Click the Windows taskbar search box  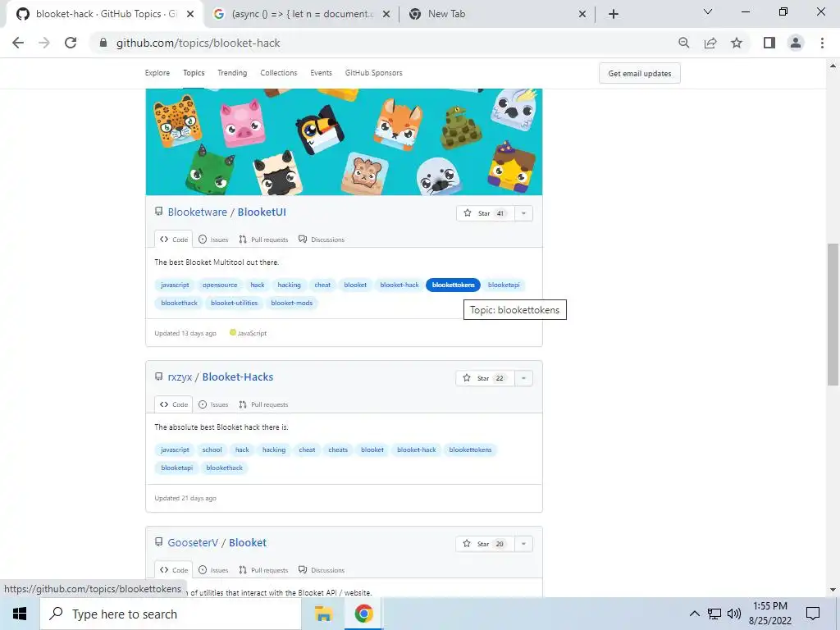click(171, 614)
